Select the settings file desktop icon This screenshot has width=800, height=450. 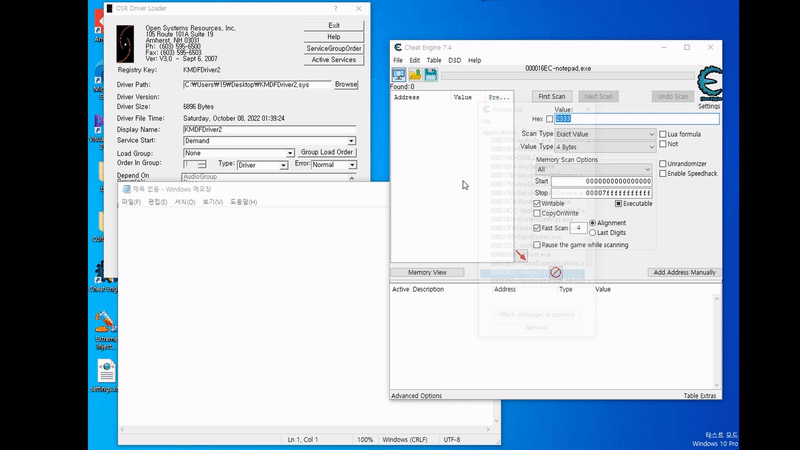tap(106, 376)
